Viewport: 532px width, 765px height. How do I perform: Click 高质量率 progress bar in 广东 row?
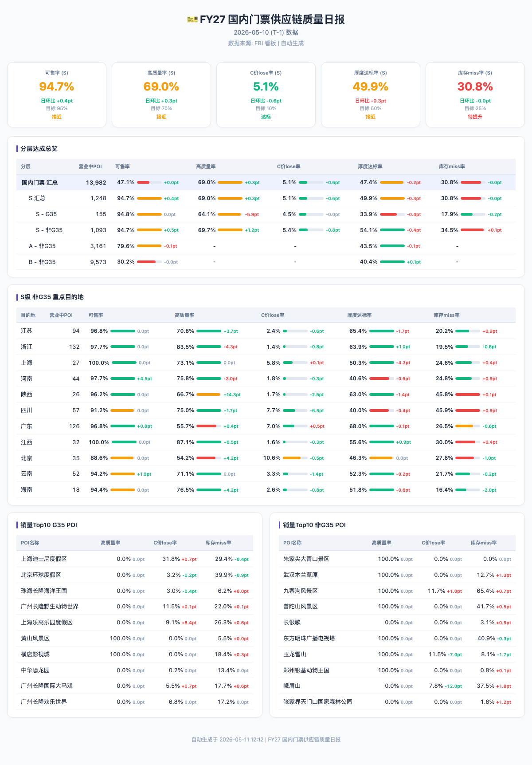pyautogui.click(x=209, y=426)
